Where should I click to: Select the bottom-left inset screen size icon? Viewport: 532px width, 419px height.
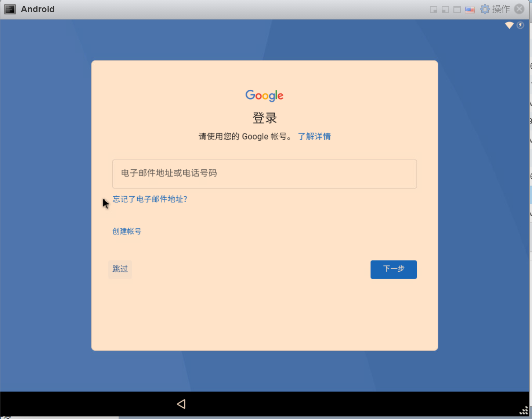pyautogui.click(x=445, y=10)
